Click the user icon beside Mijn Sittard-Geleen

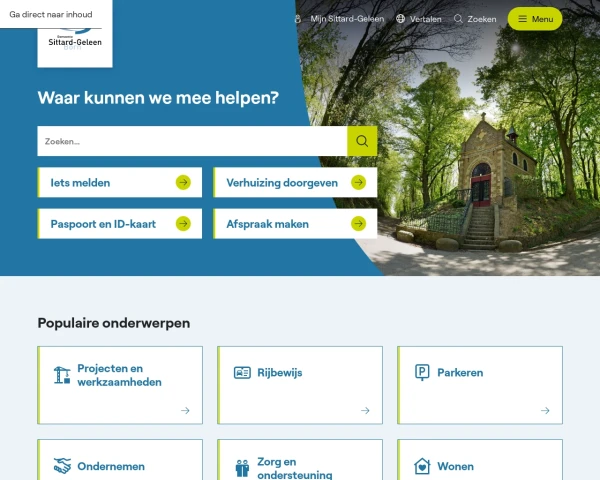tap(298, 19)
